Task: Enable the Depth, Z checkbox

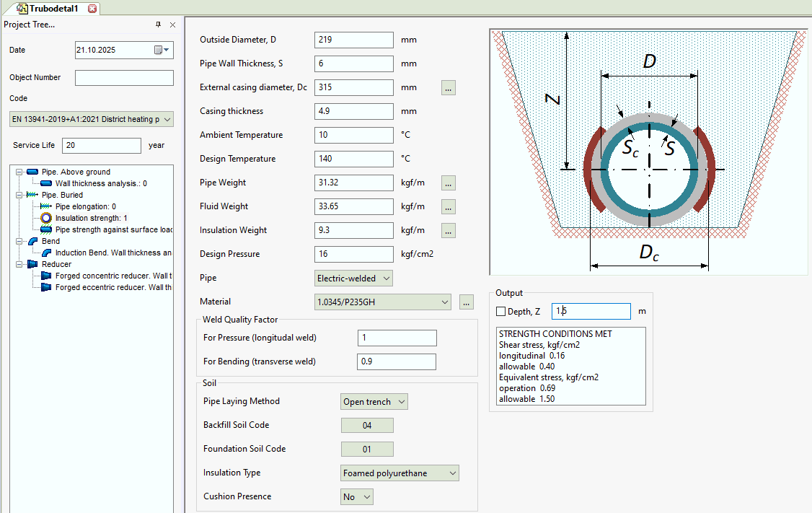Action: pyautogui.click(x=501, y=312)
